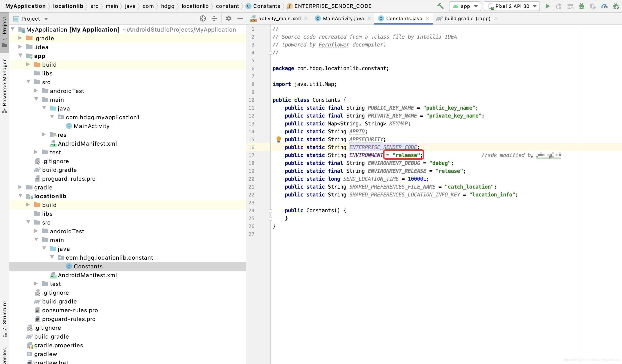Click KEYMAP field on line 13
The height and width of the screenshot is (364, 622).
(398, 123)
